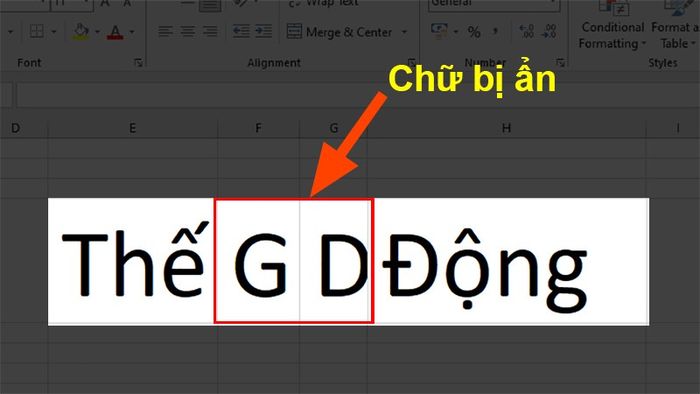Select the cell containing "Thế"
The image size is (700, 394).
click(x=133, y=261)
